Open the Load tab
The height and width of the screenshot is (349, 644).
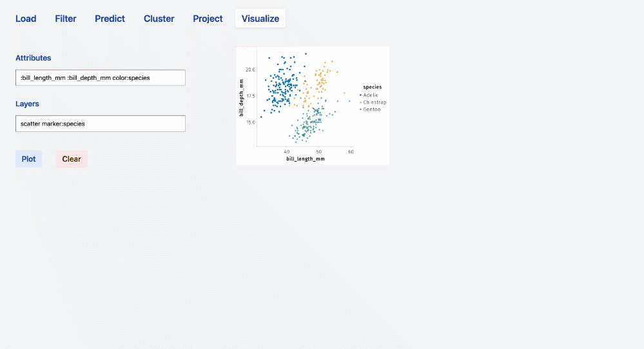click(26, 19)
